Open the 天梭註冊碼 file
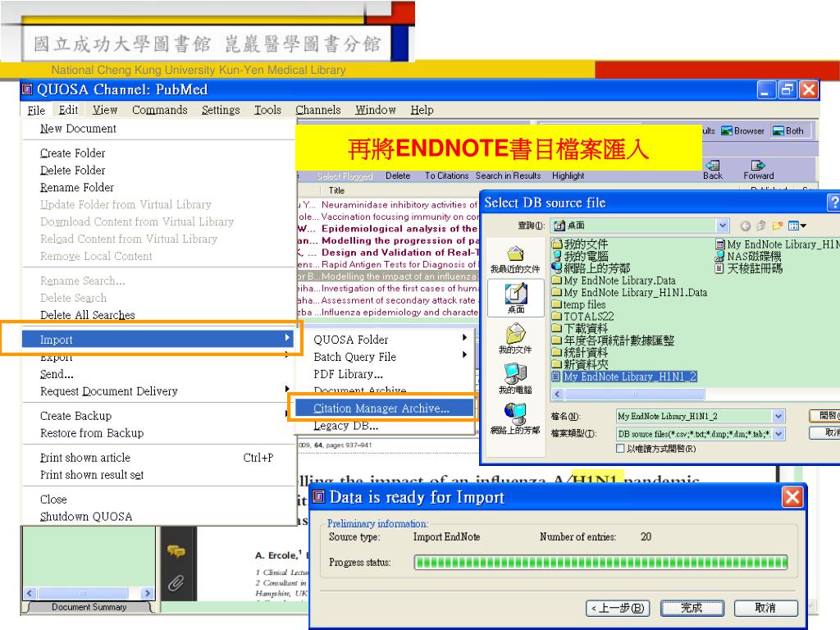Viewport: 840px width, 630px height. [749, 268]
